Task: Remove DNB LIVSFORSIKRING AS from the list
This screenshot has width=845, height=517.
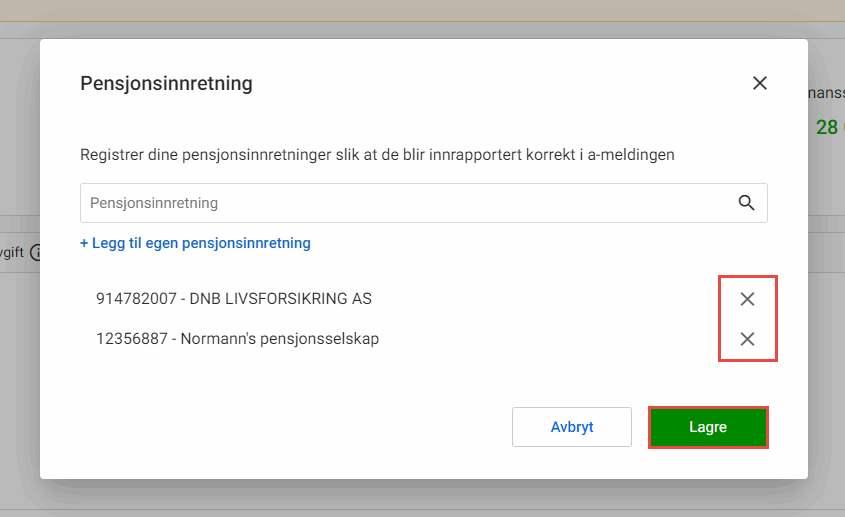Action: pyautogui.click(x=747, y=299)
